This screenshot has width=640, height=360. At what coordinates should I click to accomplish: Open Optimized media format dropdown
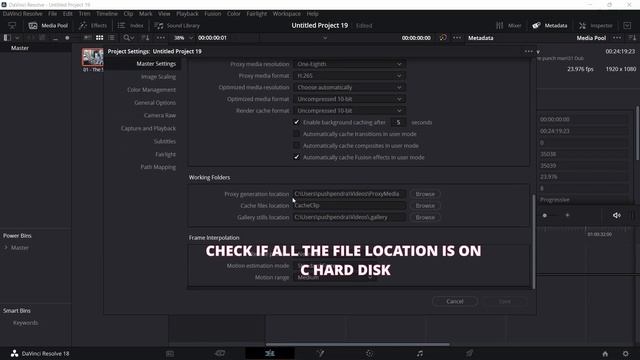point(349,99)
